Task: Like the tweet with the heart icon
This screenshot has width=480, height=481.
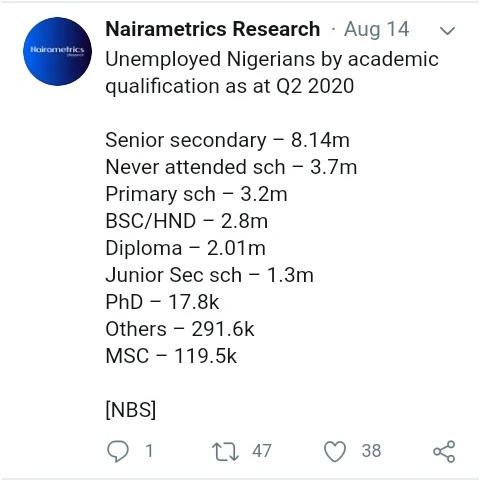Action: (335, 451)
